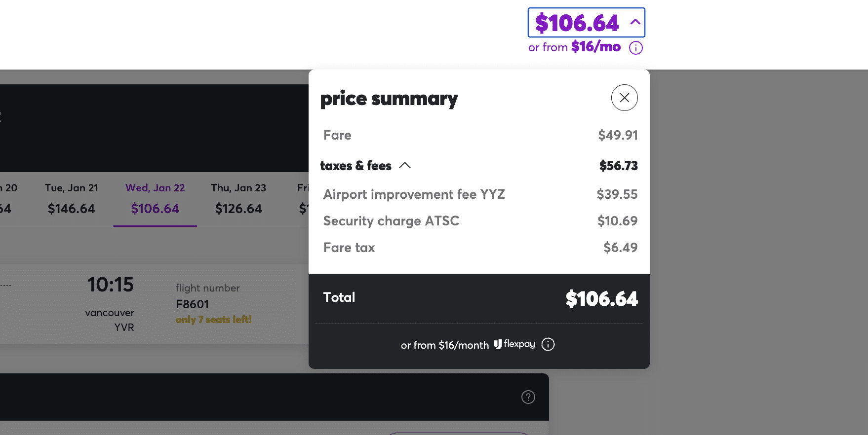Select the Wed, Jan 22 date tab

pos(155,199)
